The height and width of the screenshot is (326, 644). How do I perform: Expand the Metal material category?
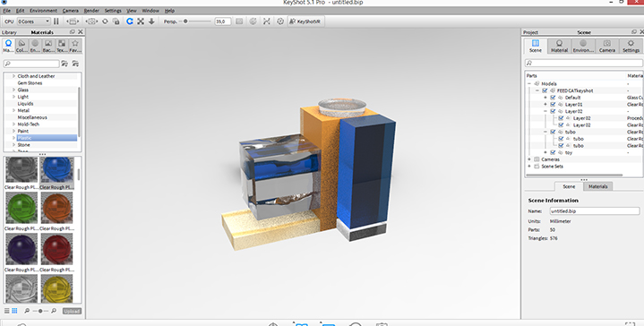[13, 110]
